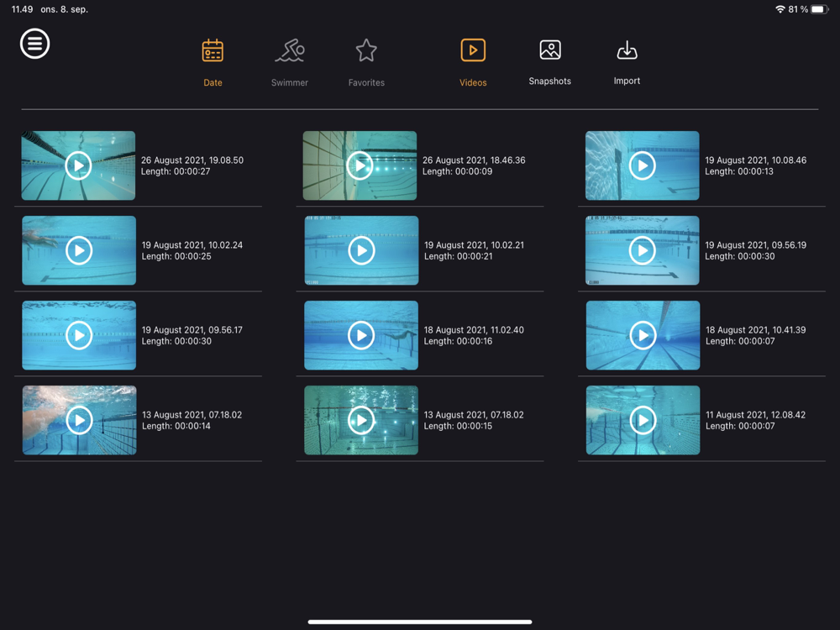Screen dimensions: 840x630
Task: Click 'Length: 00:00:13' text
Action: click(739, 171)
